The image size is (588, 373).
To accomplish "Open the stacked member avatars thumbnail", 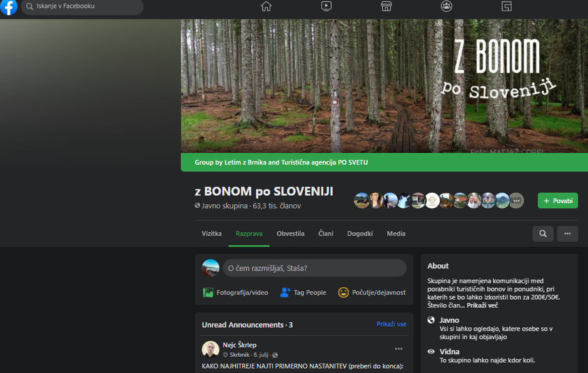I will point(438,200).
